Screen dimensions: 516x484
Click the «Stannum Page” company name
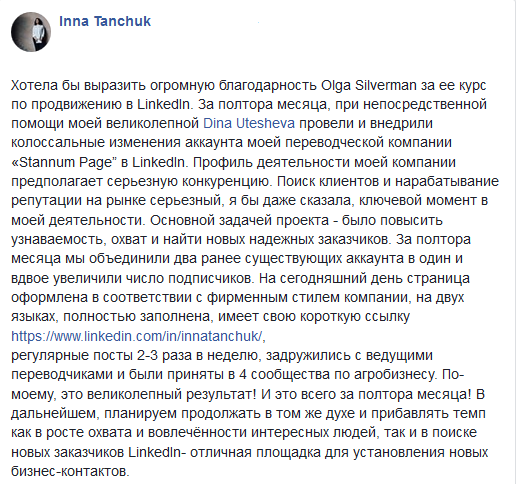pyautogui.click(x=63, y=162)
